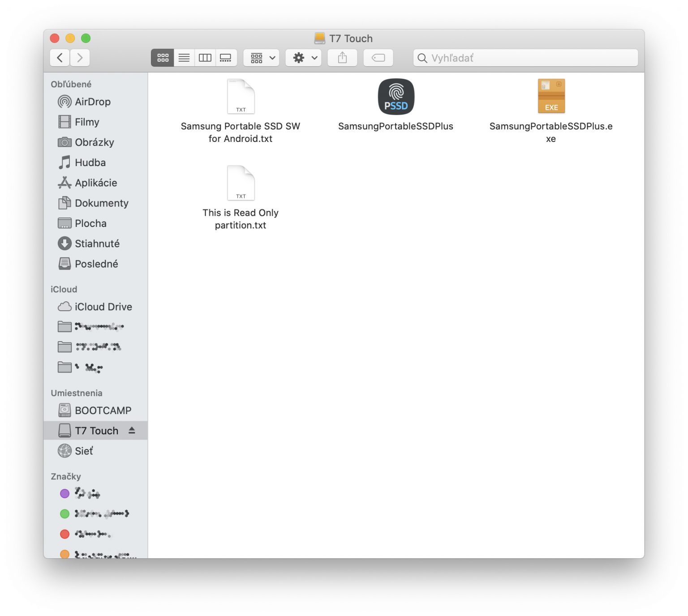This screenshot has height=616, width=688.
Task: Open Posledné in the sidebar
Action: [95, 264]
